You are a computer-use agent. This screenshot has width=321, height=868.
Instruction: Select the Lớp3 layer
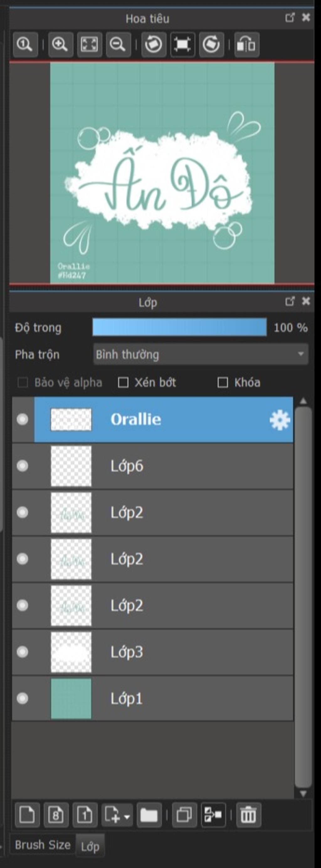point(153,652)
